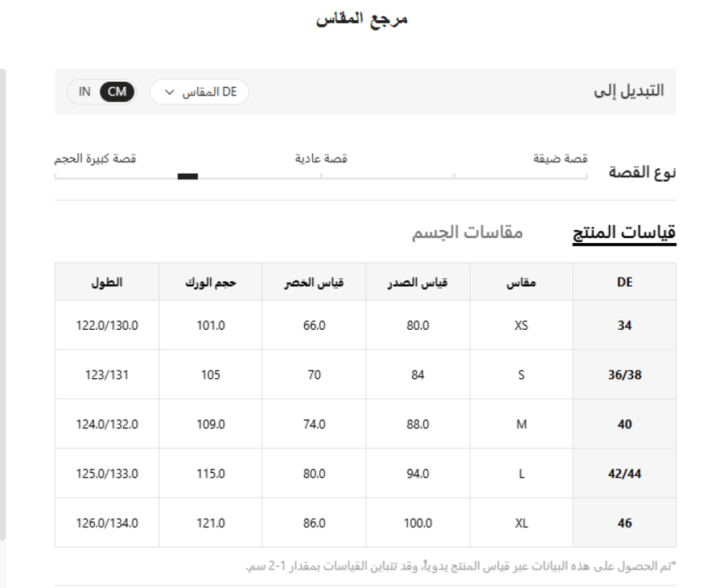Select DE size 36/38 row header
Image resolution: width=724 pixels, height=588 pixels.
click(624, 375)
